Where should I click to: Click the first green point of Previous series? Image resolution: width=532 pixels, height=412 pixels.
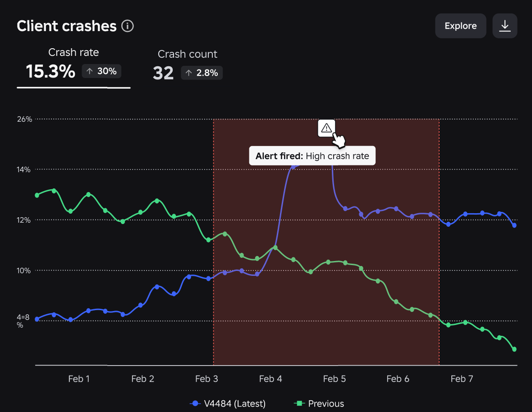(37, 195)
